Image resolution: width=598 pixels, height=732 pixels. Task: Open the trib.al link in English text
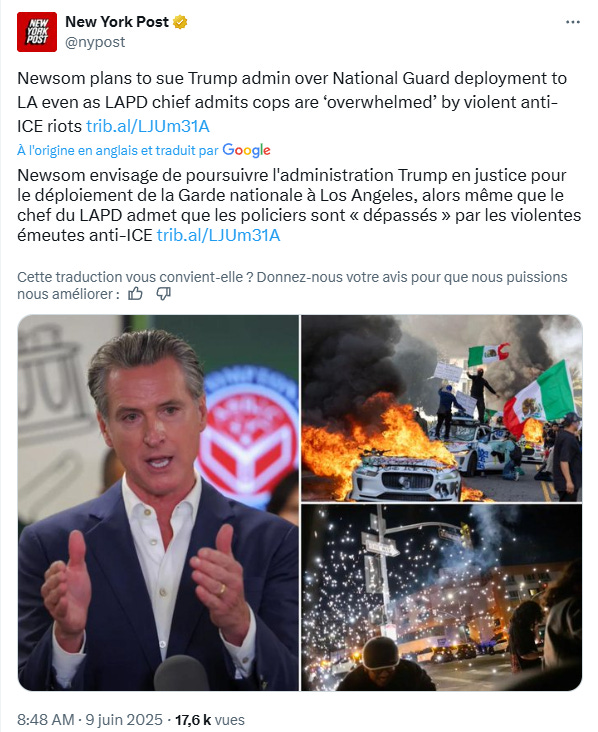[148, 126]
